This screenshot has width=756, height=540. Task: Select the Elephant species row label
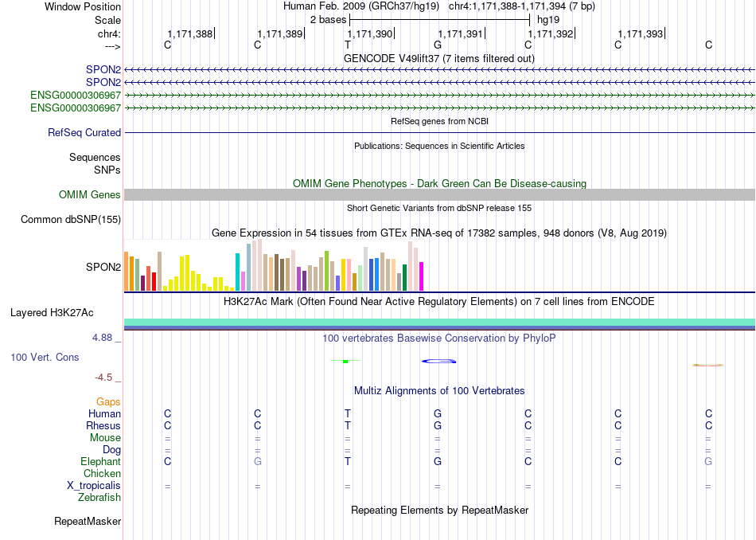(101, 462)
